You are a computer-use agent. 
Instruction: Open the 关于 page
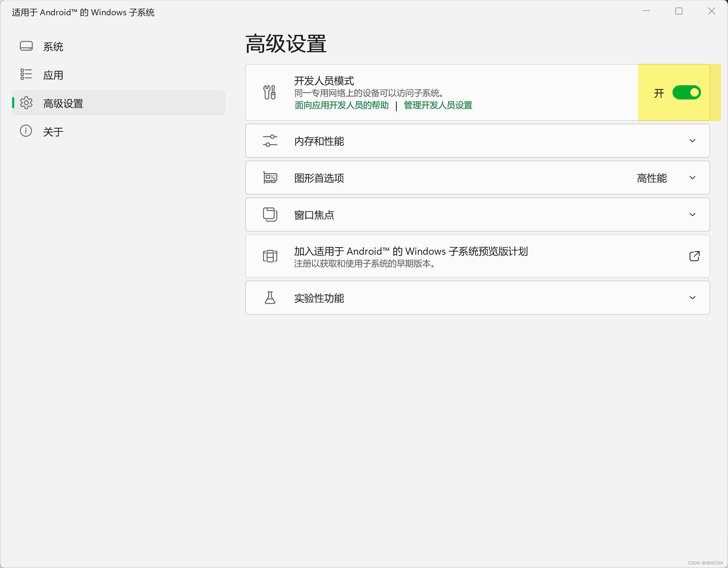53,132
